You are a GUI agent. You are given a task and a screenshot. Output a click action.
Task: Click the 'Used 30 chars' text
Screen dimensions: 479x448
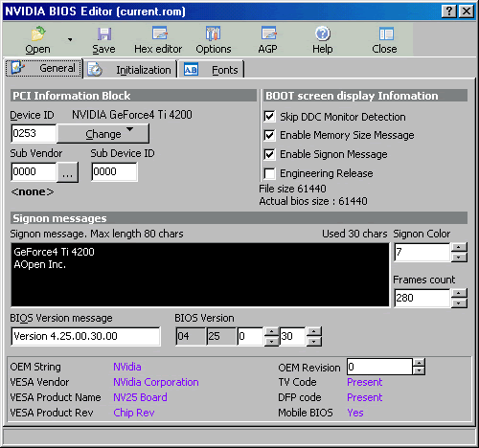point(354,234)
